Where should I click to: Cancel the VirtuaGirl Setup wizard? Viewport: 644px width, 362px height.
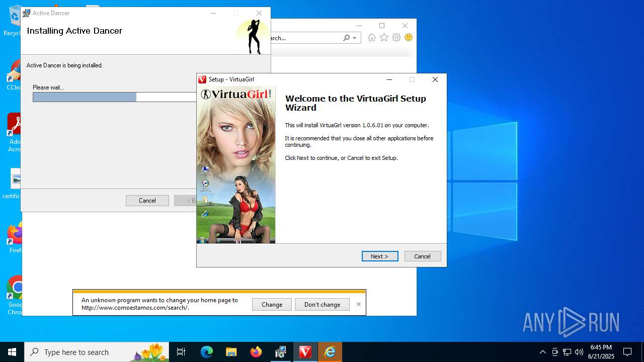[423, 256]
